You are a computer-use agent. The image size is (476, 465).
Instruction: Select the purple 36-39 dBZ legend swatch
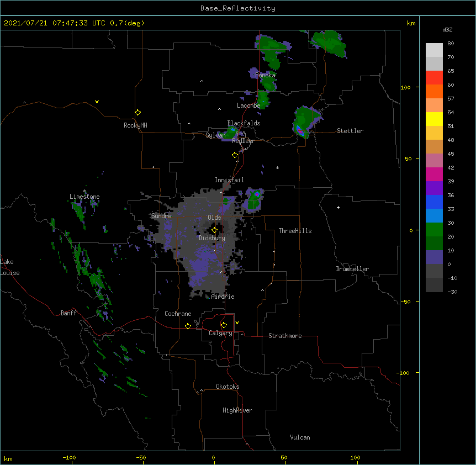pos(434,188)
